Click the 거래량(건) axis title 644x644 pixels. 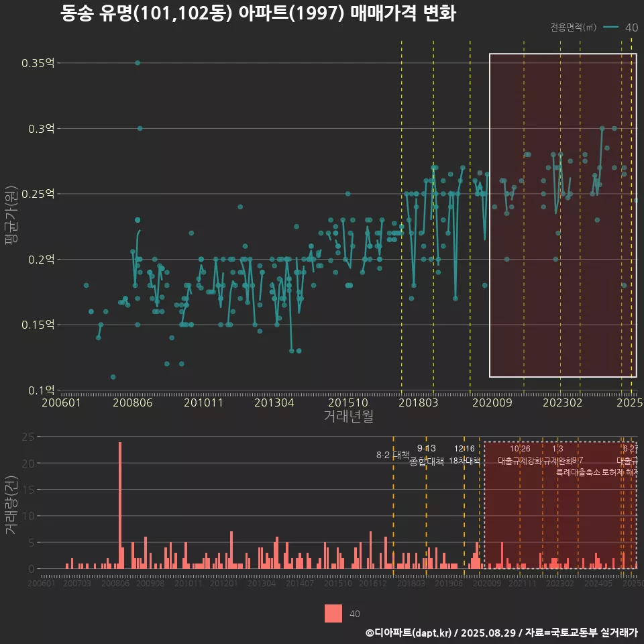tap(11, 504)
